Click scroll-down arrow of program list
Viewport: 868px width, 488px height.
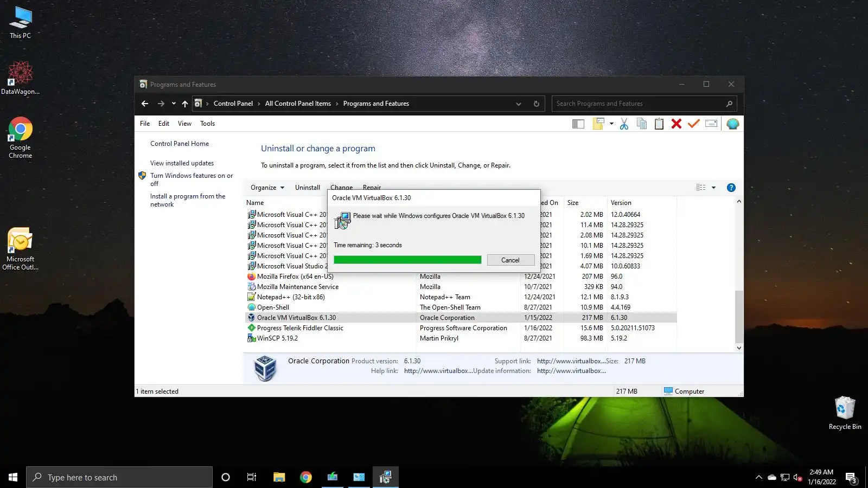coord(738,348)
